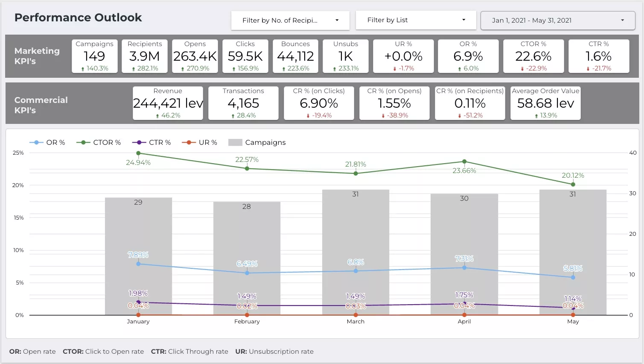Toggle the OR % legend series
Image resolution: width=644 pixels, height=364 pixels.
pos(47,142)
